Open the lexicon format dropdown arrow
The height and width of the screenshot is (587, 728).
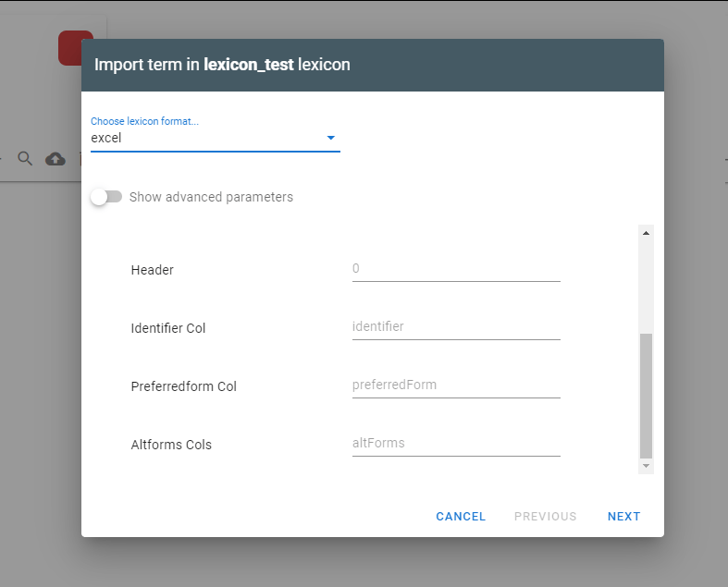(330, 138)
